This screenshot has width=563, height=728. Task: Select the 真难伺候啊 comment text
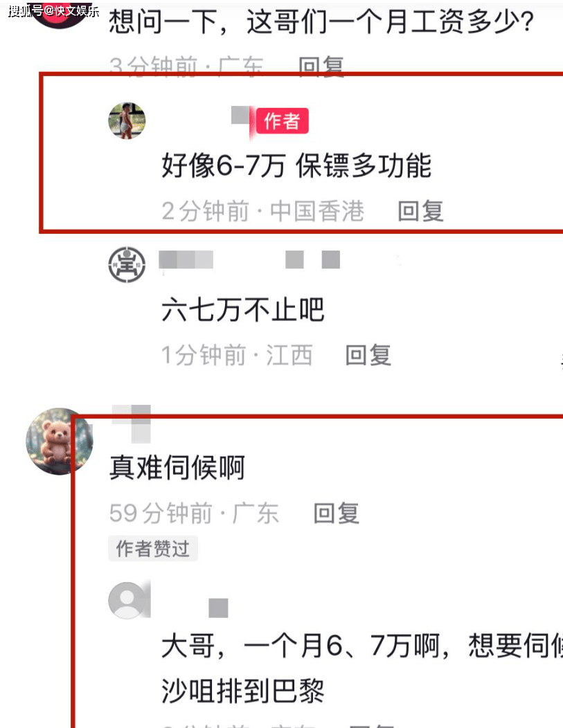tap(177, 468)
